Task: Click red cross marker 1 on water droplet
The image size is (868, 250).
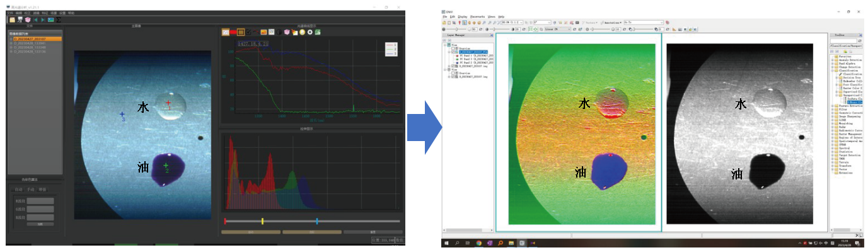Action: pyautogui.click(x=168, y=103)
